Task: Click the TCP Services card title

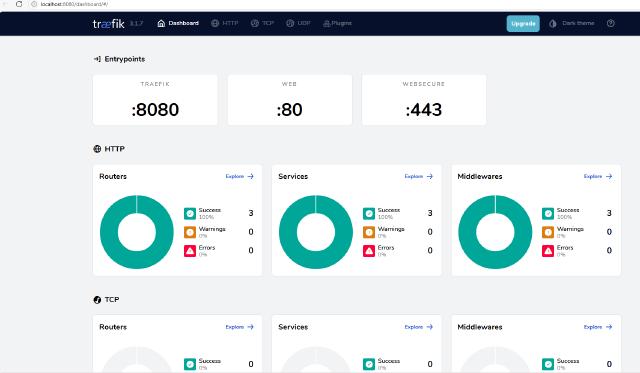Action: coord(293,327)
